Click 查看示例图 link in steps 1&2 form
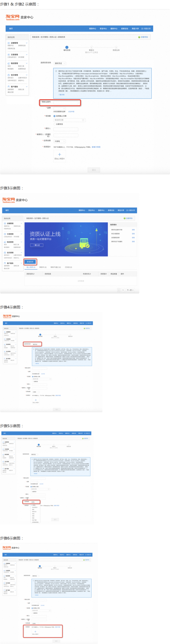 click(96, 147)
